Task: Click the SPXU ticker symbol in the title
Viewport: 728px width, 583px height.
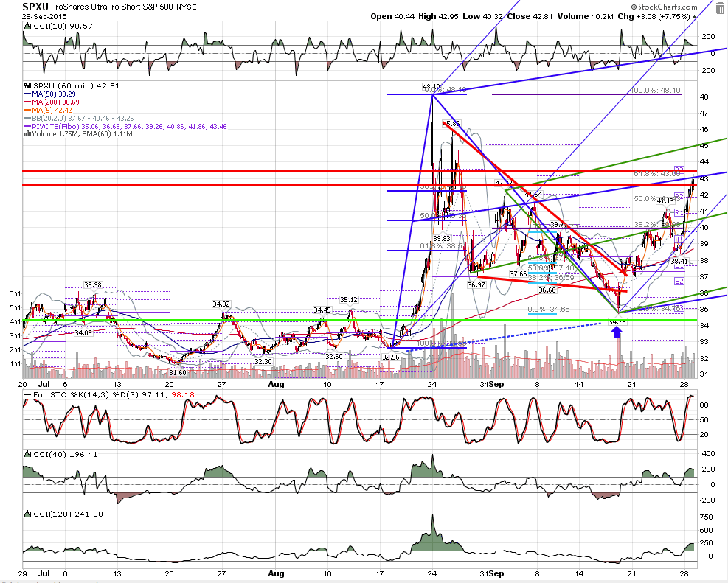Action: click(x=35, y=7)
